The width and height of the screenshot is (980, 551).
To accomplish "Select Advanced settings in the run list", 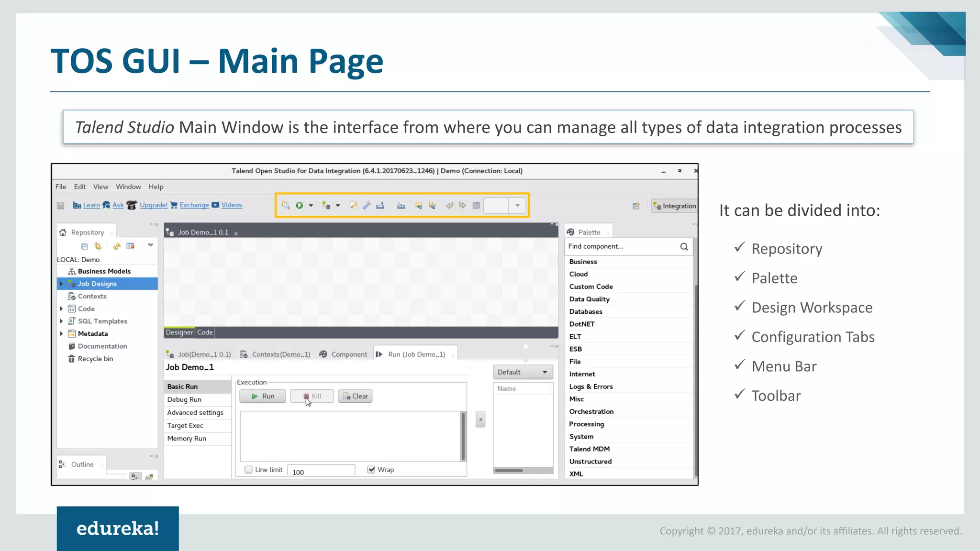I will [197, 412].
